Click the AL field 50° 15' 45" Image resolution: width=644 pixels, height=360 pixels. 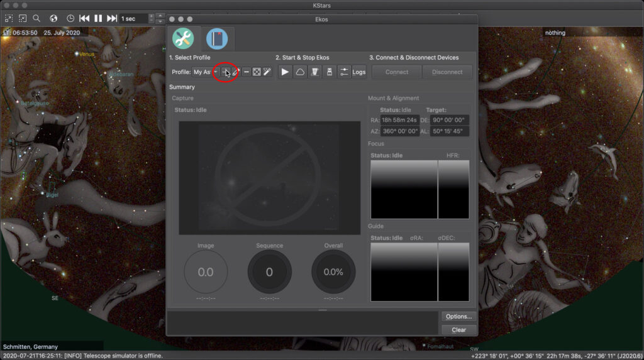click(x=449, y=131)
